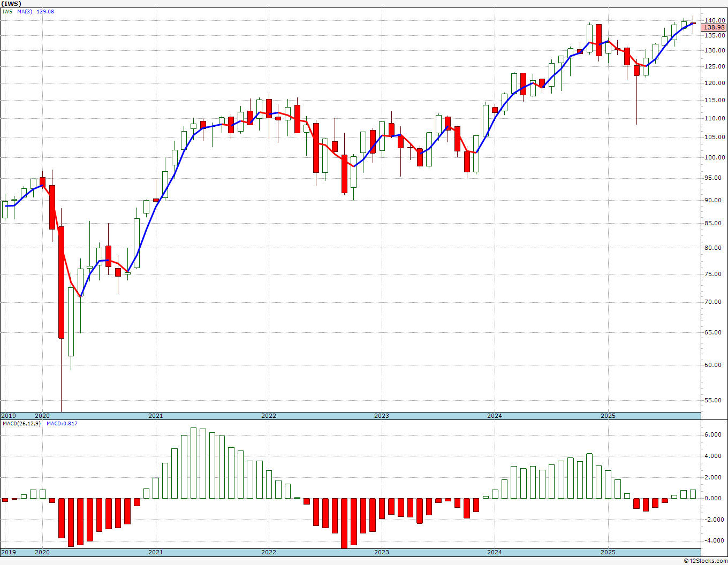Viewport: 728px width, 565px height.
Task: Click 2023 on the MACD panel time axis
Action: click(x=382, y=552)
